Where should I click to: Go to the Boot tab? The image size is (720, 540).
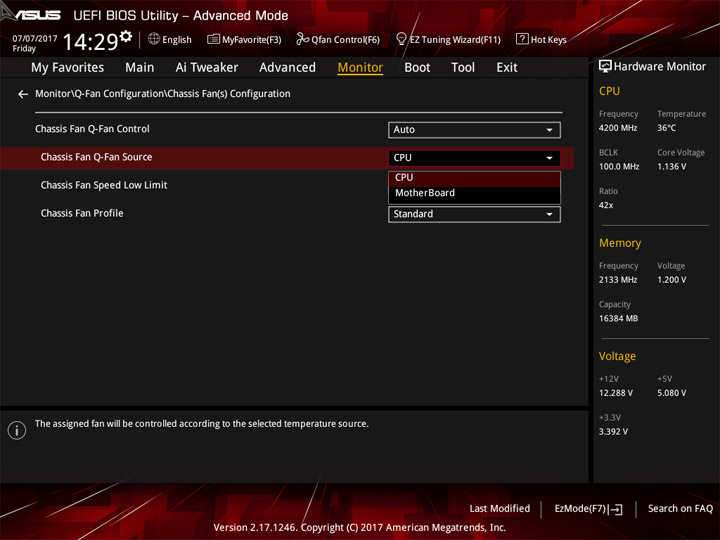[x=417, y=68]
